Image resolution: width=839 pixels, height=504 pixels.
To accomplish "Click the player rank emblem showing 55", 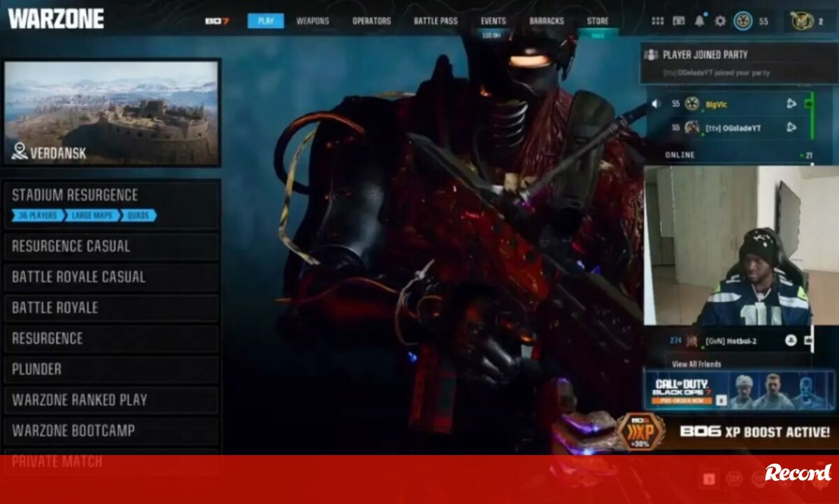I will click(x=743, y=21).
